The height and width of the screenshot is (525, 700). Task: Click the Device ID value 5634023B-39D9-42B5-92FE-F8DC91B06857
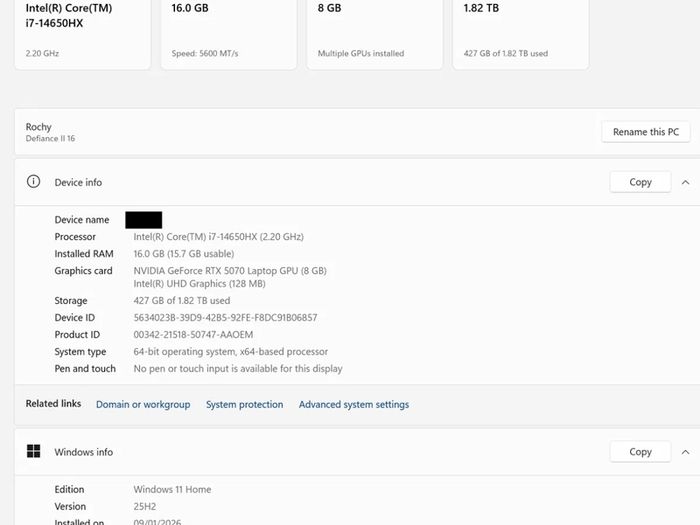click(x=225, y=318)
